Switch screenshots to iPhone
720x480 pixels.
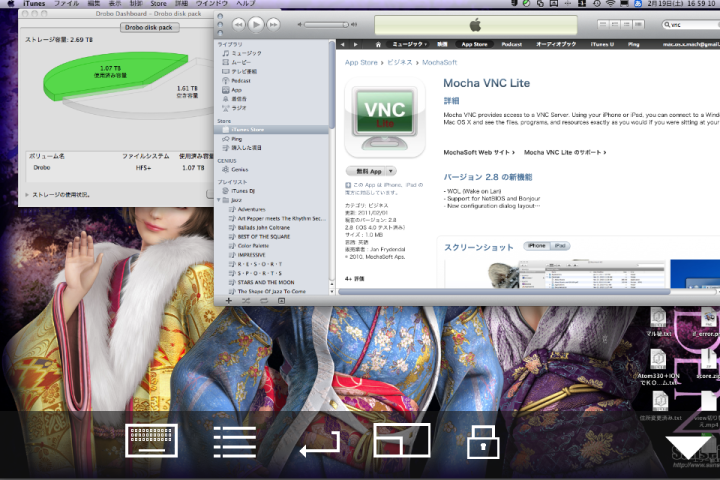click(x=537, y=246)
